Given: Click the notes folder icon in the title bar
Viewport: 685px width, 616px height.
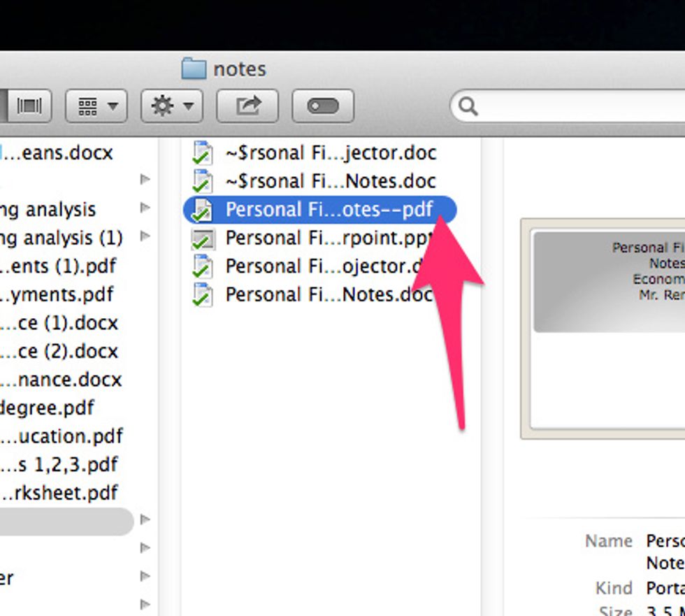Looking at the screenshot, I should click(195, 68).
